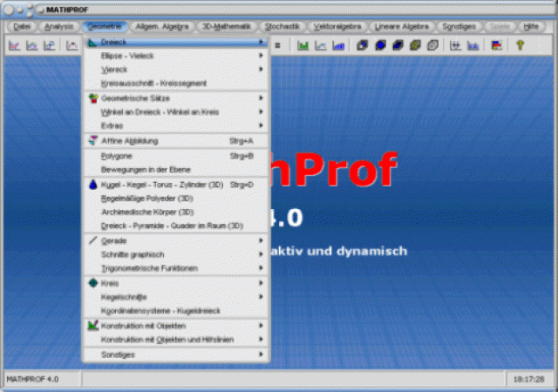Click the first function-graph toolbar icon

tap(14, 45)
